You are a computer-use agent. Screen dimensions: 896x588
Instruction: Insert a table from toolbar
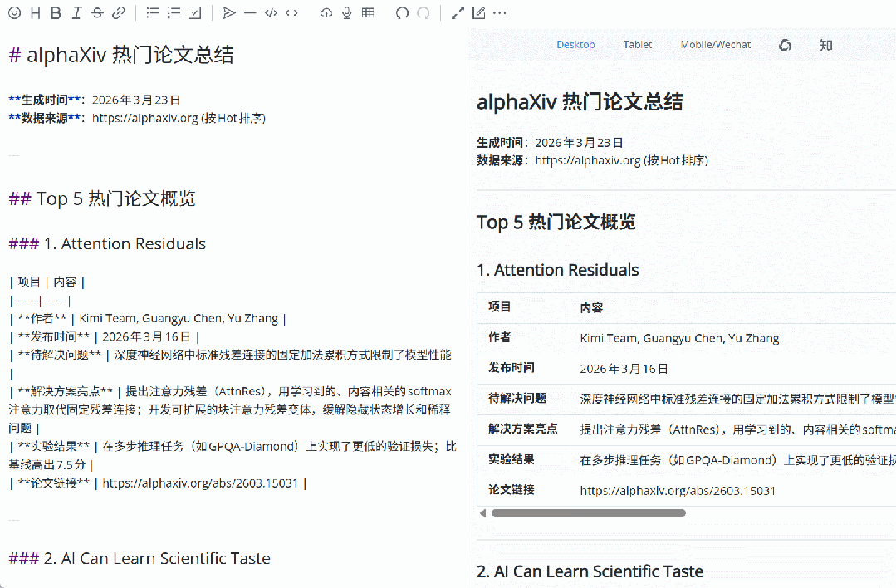click(367, 12)
